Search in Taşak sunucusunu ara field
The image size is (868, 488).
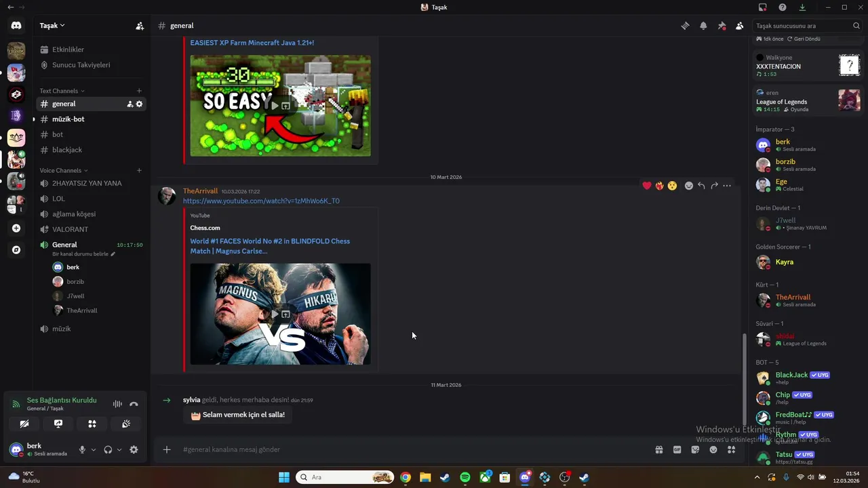[807, 26]
